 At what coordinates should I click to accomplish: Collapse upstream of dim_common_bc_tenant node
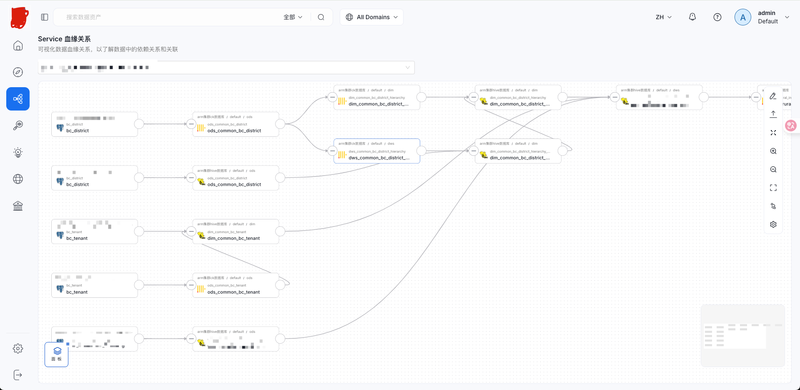(x=191, y=232)
